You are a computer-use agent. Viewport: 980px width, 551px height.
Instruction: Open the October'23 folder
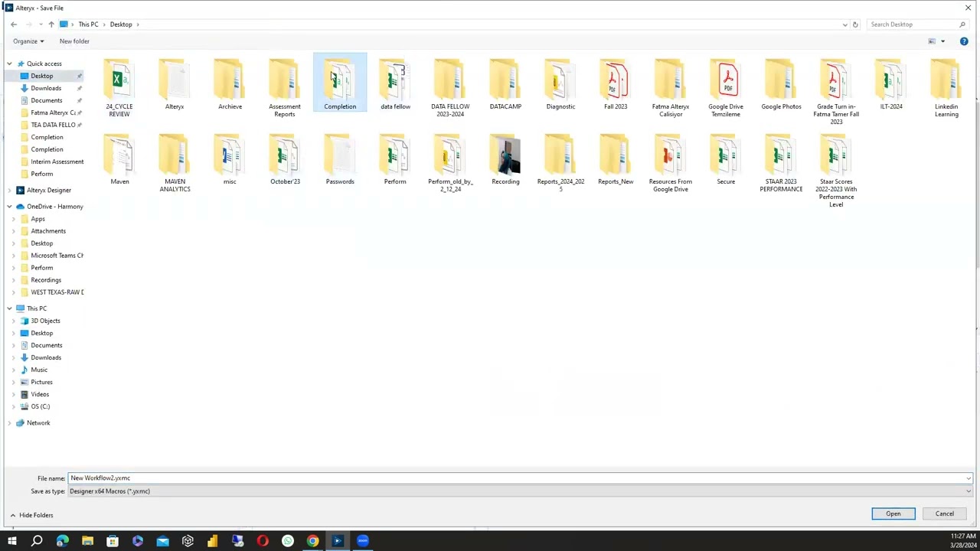(285, 159)
